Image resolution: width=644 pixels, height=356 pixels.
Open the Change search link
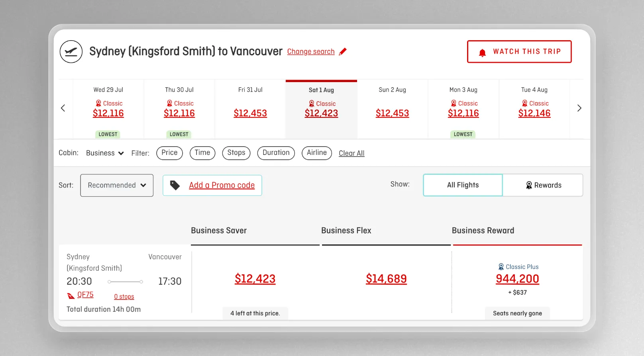click(x=311, y=52)
